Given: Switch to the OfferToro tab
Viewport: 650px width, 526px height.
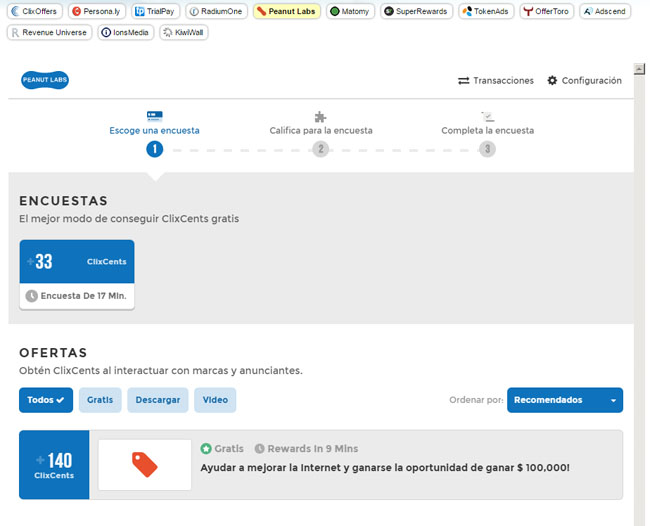Looking at the screenshot, I should [x=546, y=11].
